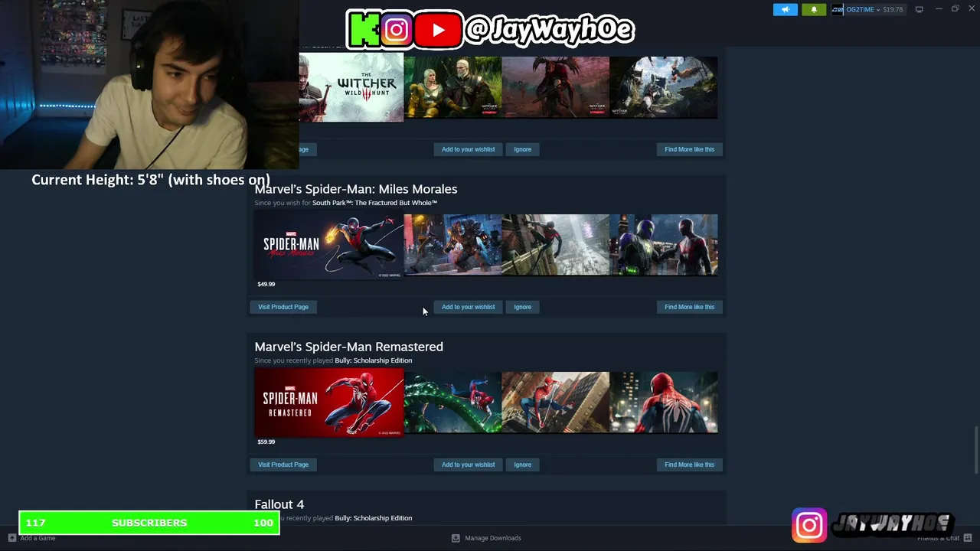Viewport: 980px width, 551px height.
Task: Open the Fallout 4 title
Action: 279,504
